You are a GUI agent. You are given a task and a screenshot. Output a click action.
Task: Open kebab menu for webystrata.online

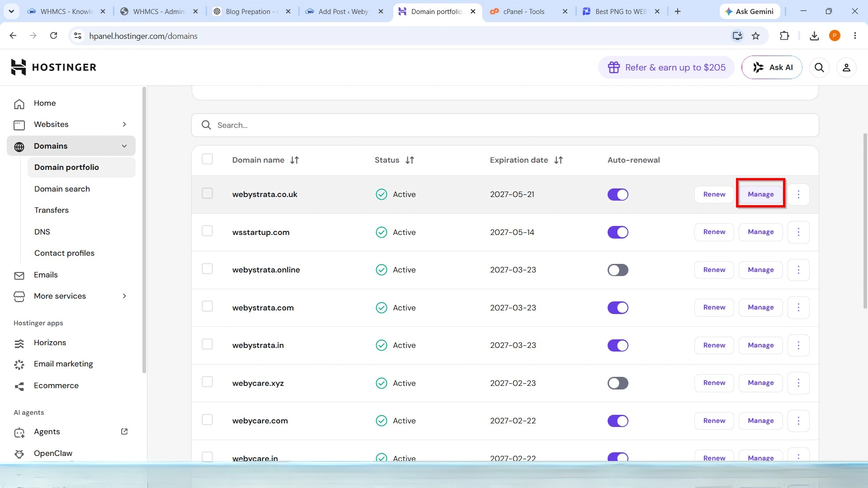[798, 270]
